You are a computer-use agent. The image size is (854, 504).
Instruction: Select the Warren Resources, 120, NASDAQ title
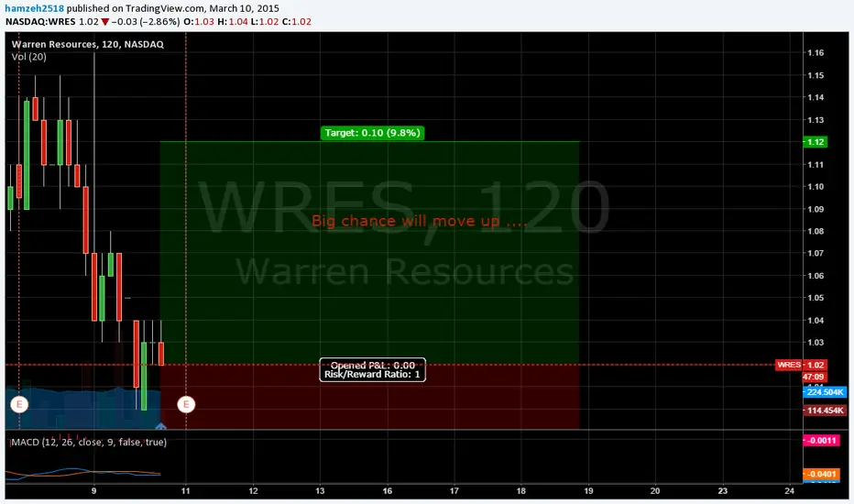click(x=88, y=44)
